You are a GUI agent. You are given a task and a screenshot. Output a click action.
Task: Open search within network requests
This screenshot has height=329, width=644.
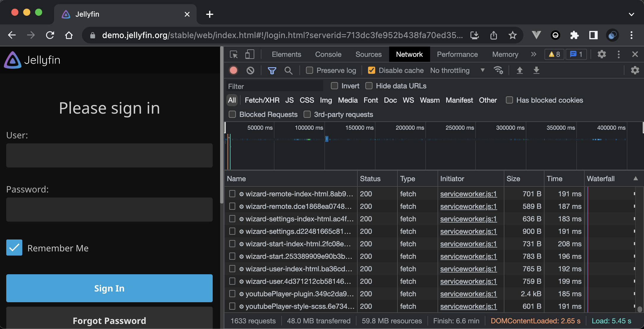(x=288, y=70)
